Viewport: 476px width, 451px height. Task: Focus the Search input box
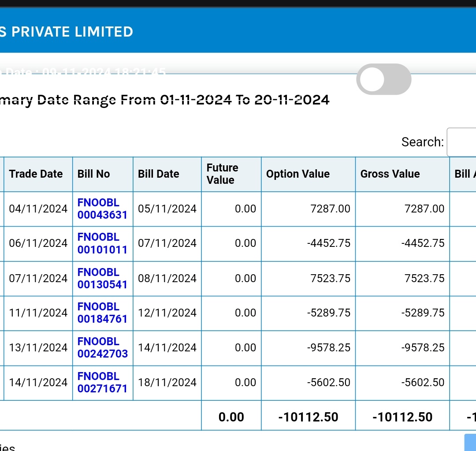pos(461,142)
